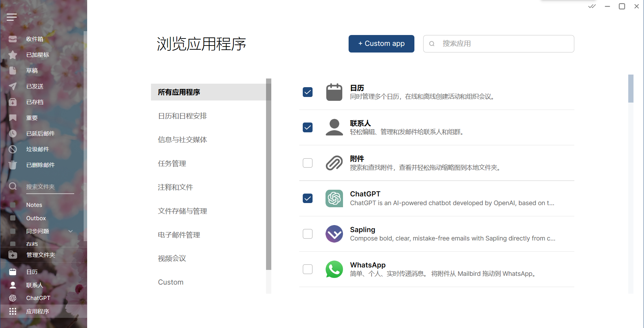Select the 任务管理 category
The image size is (644, 328).
[172, 163]
